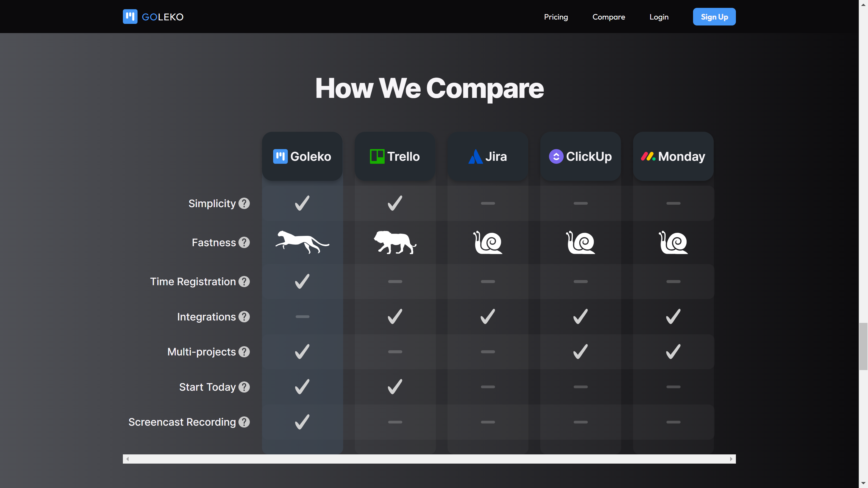The image size is (868, 488).
Task: Click the snail icon under Jira
Action: (x=488, y=242)
